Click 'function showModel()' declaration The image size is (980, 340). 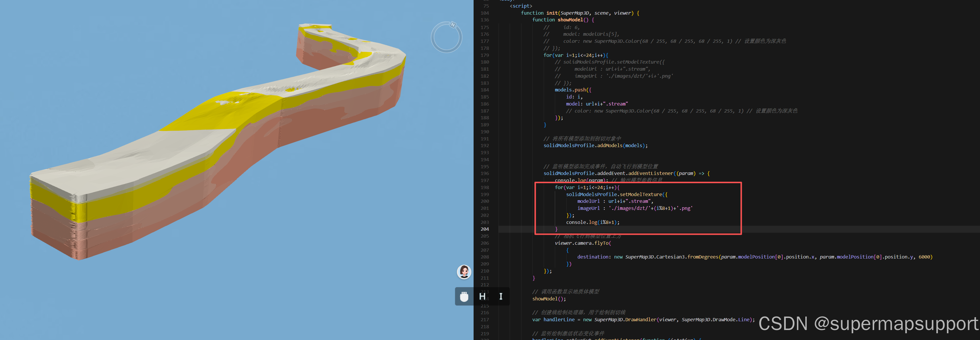coord(563,20)
